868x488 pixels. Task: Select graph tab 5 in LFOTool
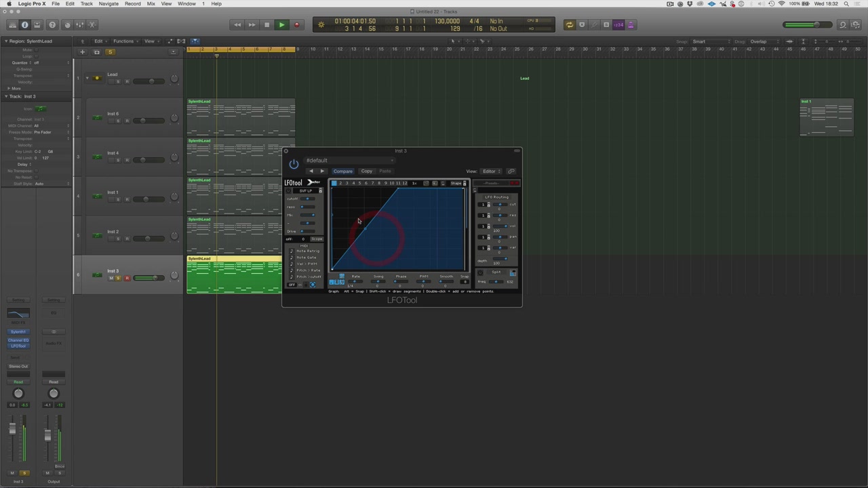point(359,183)
